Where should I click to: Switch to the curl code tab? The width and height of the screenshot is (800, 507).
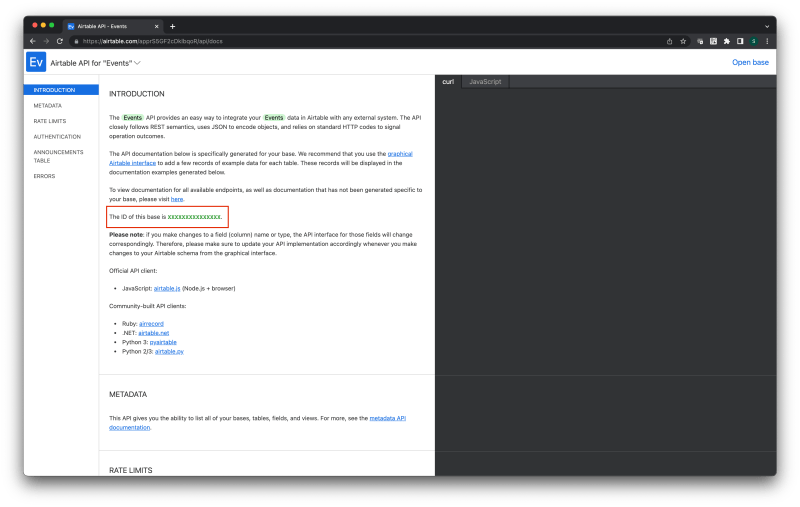[448, 82]
